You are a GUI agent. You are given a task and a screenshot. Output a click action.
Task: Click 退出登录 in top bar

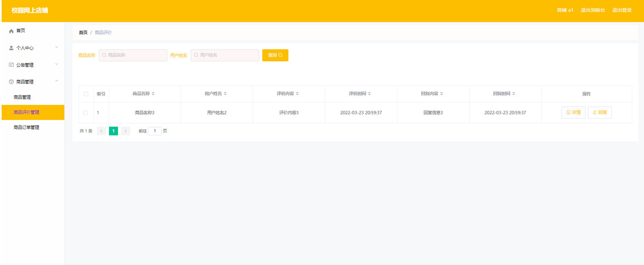(x=622, y=10)
